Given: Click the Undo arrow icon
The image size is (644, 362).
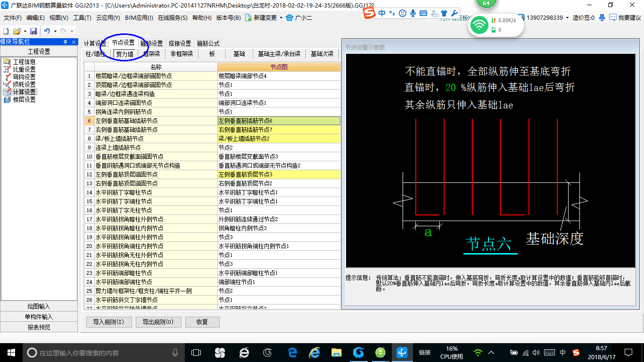Looking at the screenshot, I should pyautogui.click(x=47, y=31).
